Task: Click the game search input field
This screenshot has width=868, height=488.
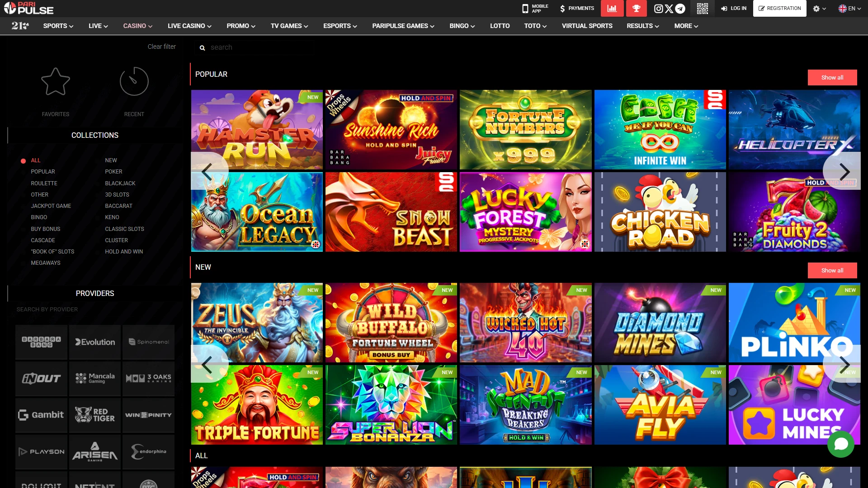Action: pos(255,47)
